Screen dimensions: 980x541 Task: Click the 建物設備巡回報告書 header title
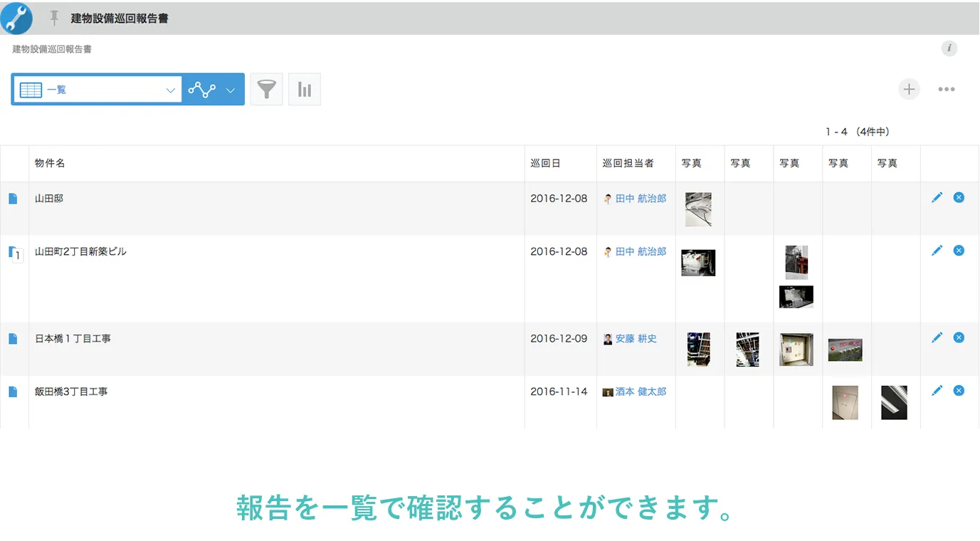pos(120,19)
